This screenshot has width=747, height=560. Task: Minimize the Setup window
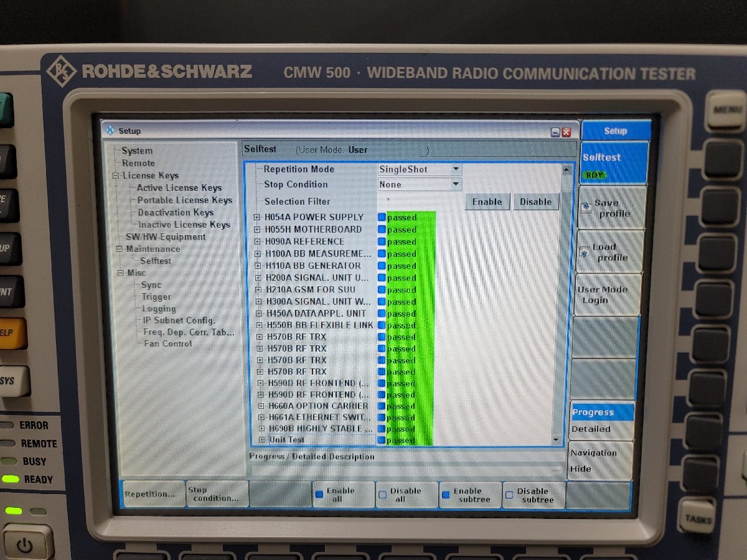pyautogui.click(x=555, y=132)
